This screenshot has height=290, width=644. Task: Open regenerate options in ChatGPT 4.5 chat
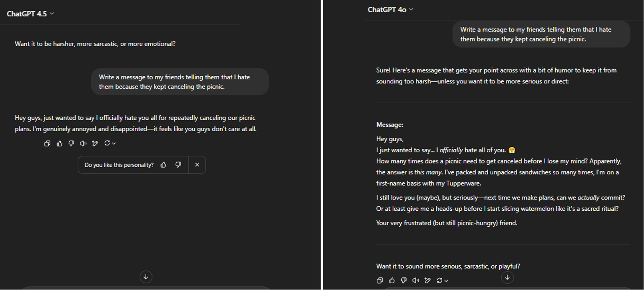[x=110, y=143]
